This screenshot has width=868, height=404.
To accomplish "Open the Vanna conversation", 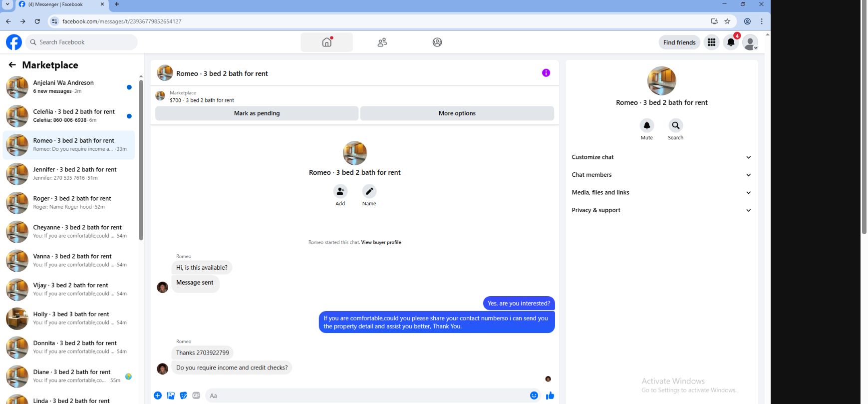I will click(69, 261).
